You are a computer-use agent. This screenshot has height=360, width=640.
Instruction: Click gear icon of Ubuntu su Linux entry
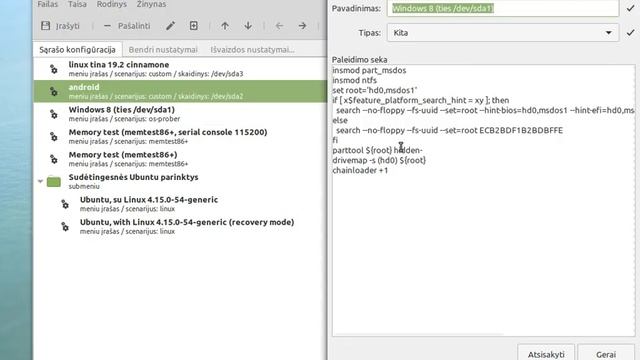tap(65, 204)
